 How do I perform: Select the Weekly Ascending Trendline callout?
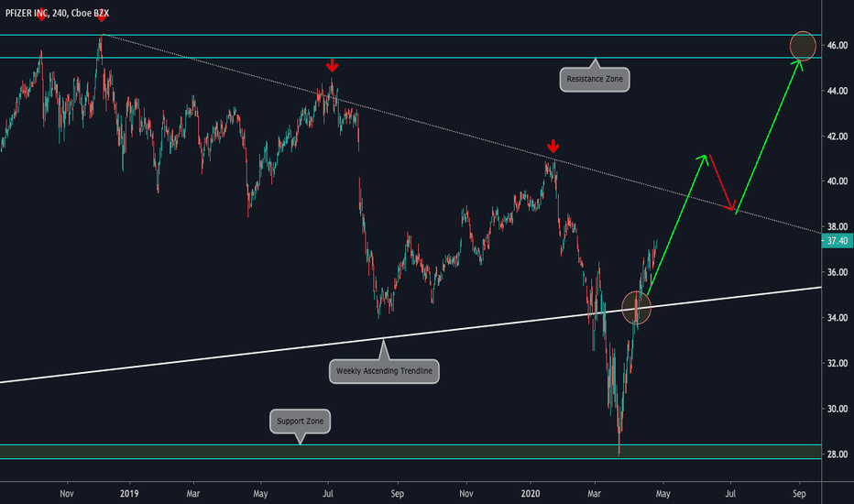point(384,371)
